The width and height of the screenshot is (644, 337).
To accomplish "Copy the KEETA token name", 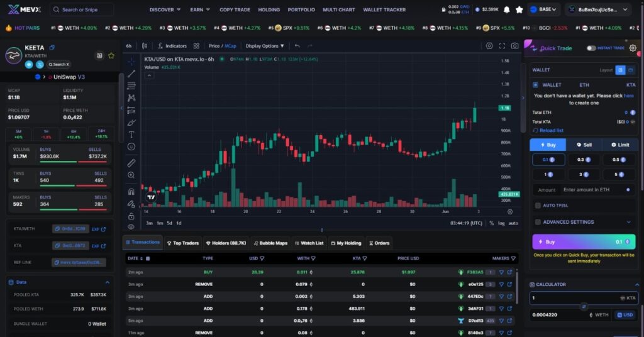I will 52,48.
